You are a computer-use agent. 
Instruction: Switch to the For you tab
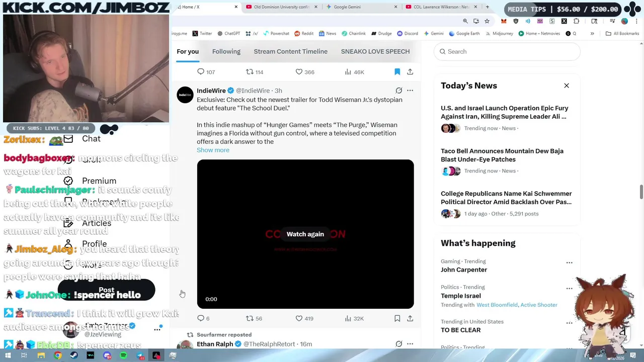(x=188, y=51)
